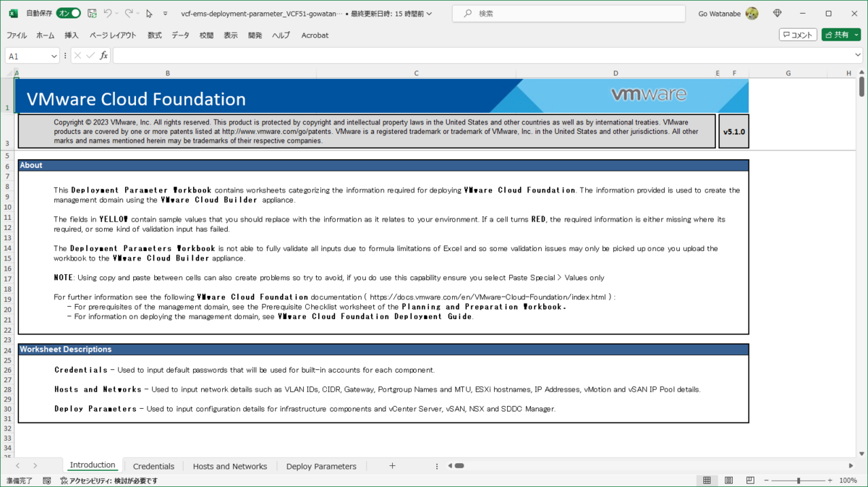Click the 'Hosts and Networks' description line
The height and width of the screenshot is (487, 868).
click(x=378, y=389)
